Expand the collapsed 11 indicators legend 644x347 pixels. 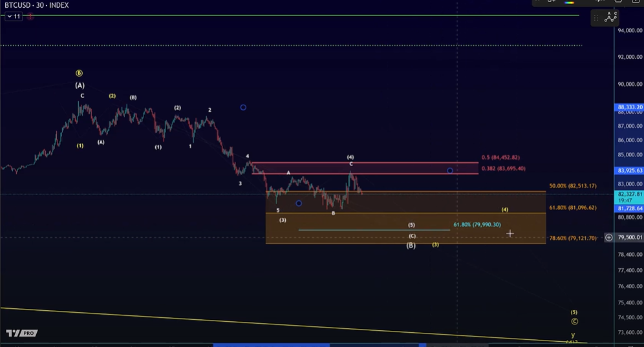(x=14, y=16)
